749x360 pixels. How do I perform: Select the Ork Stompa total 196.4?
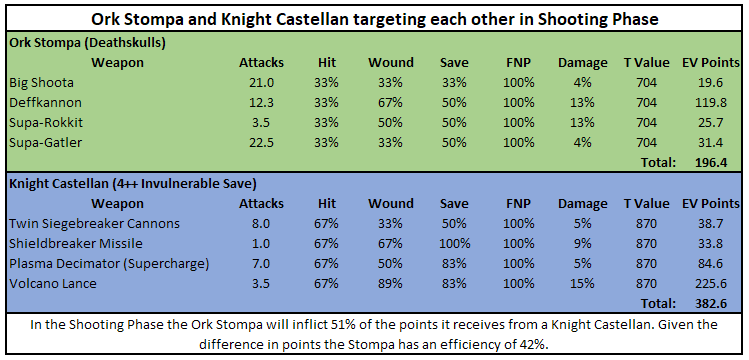(711, 162)
